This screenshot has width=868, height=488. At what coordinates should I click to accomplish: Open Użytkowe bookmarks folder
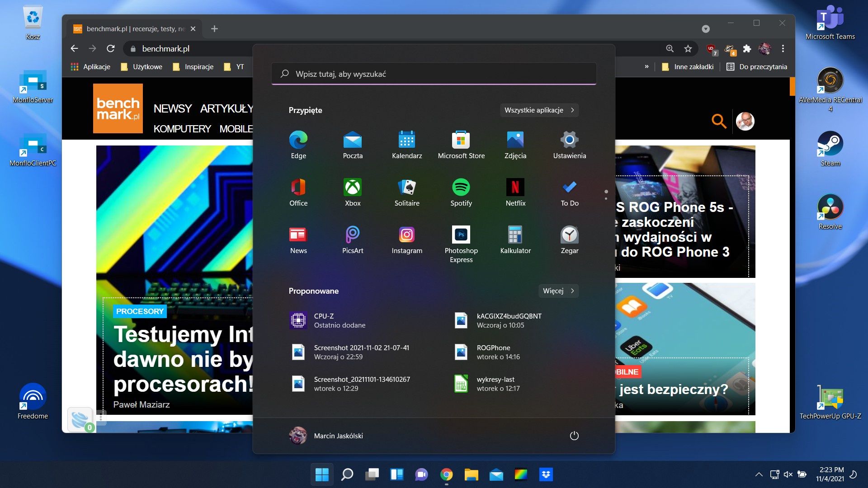142,66
